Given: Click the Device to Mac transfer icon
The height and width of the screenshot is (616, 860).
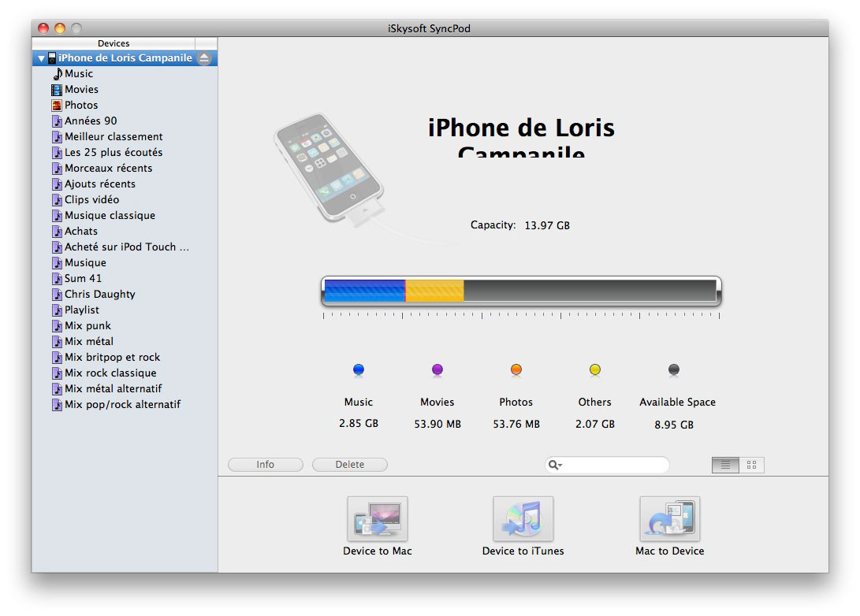Looking at the screenshot, I should coord(377,519).
